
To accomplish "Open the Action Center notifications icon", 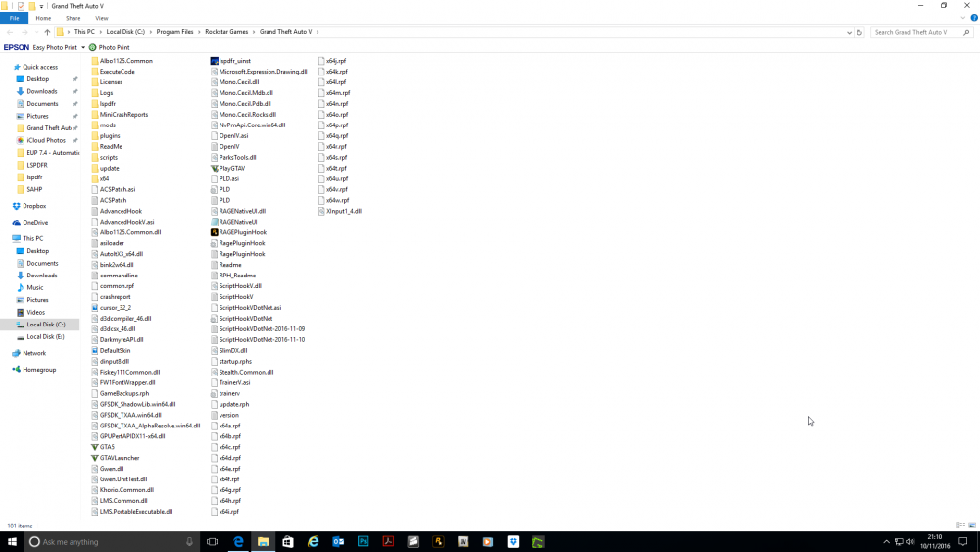I will [x=963, y=542].
